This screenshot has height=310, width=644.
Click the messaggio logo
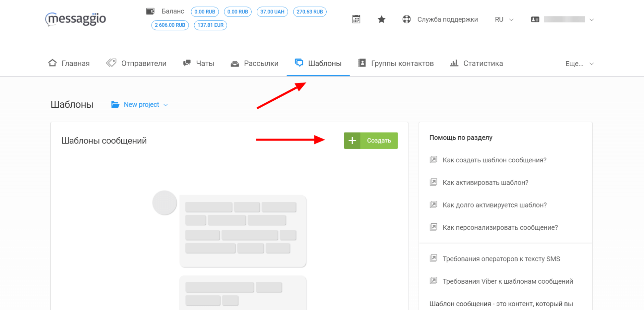coord(75,19)
